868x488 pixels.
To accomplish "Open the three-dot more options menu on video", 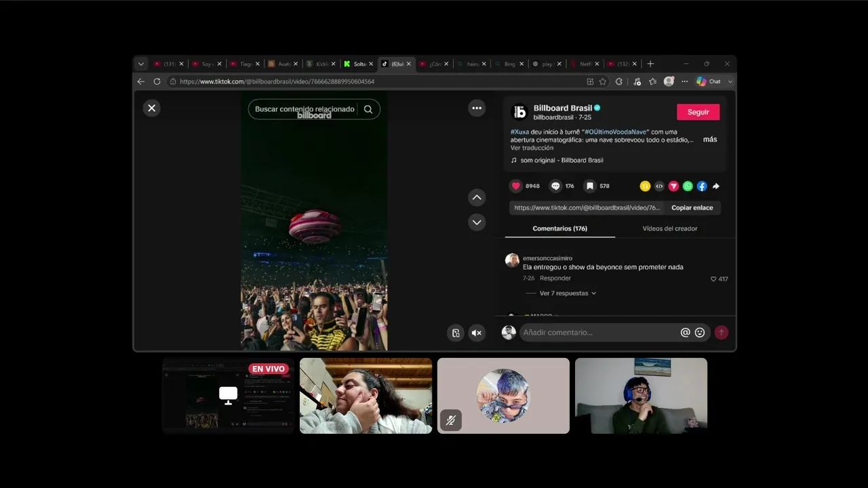I will 477,108.
